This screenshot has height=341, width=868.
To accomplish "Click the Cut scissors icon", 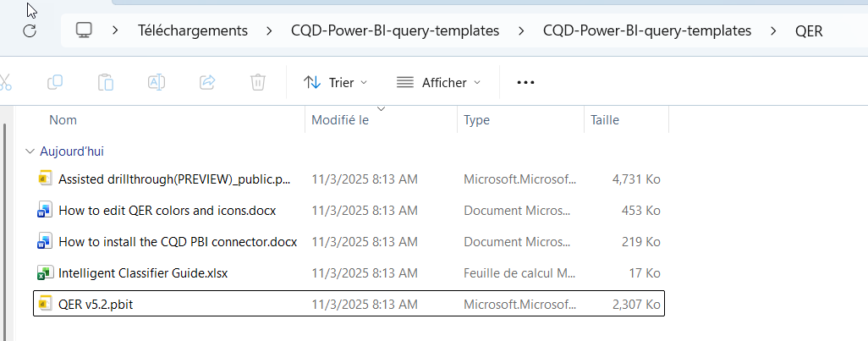I will point(5,82).
